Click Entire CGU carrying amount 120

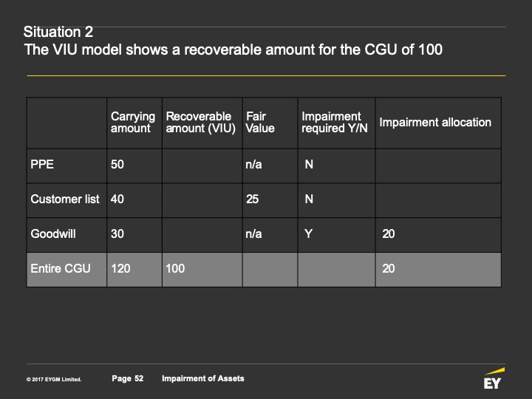[x=120, y=268]
